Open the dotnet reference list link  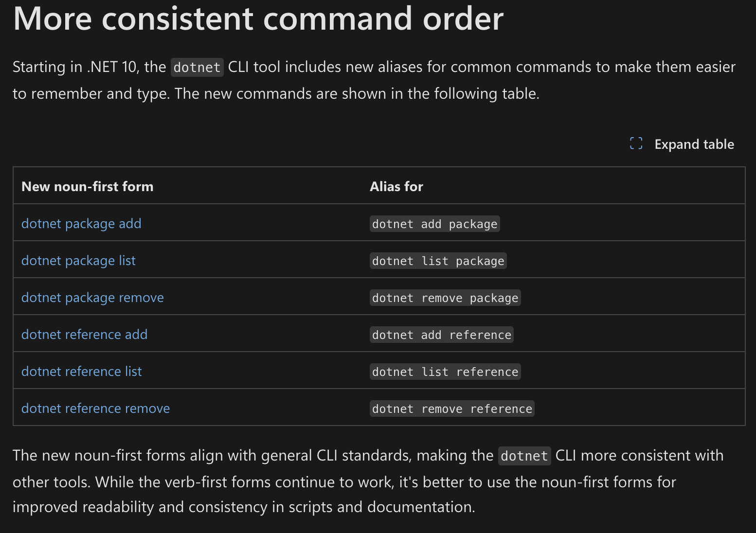tap(81, 372)
